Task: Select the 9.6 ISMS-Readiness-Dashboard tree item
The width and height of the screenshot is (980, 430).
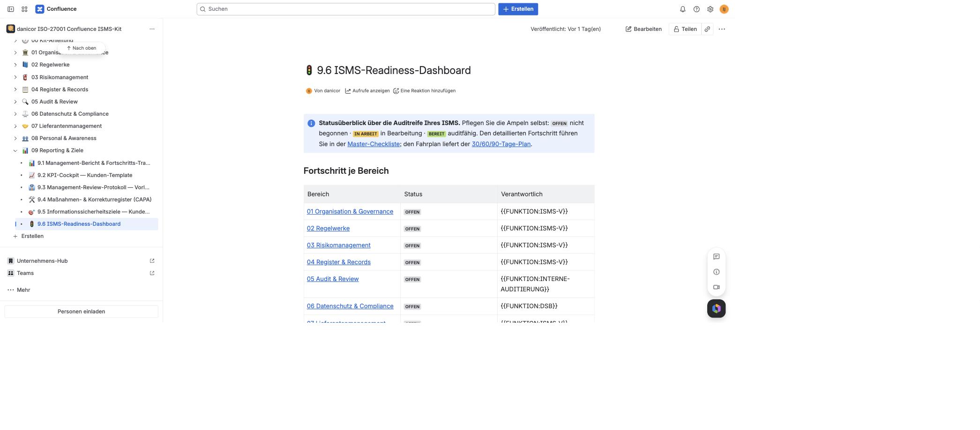Action: pos(87,224)
